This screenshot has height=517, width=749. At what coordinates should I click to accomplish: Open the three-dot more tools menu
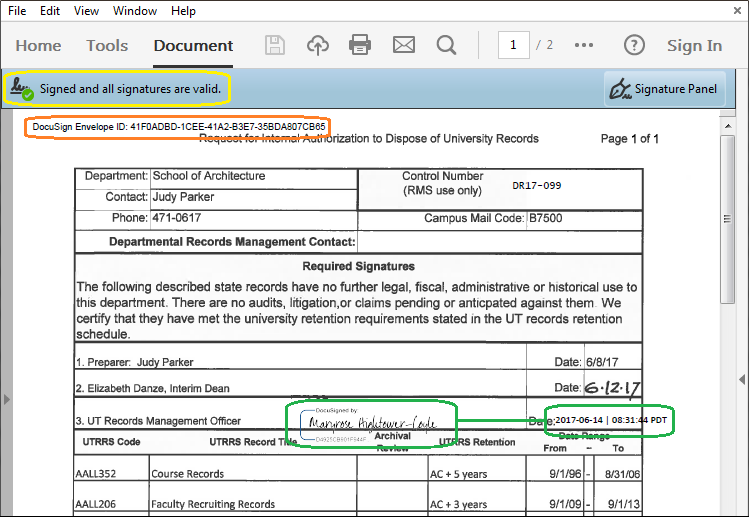[x=584, y=45]
